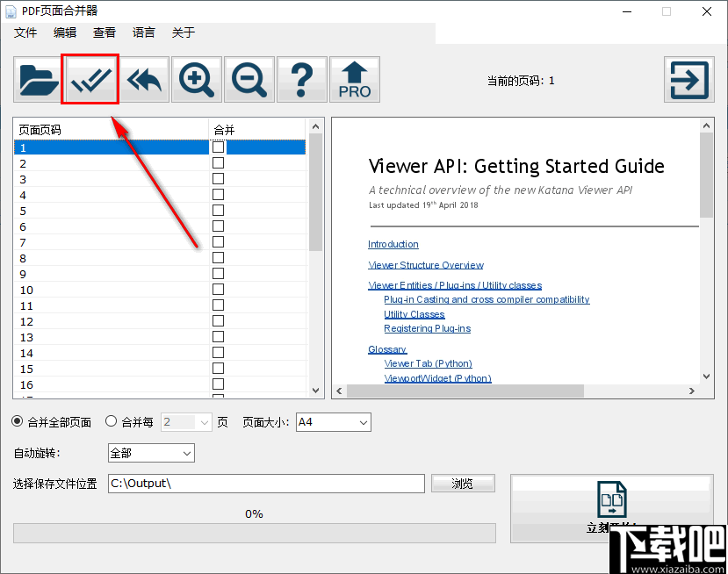Select the 合并每 radio button
728x574 pixels.
point(112,421)
